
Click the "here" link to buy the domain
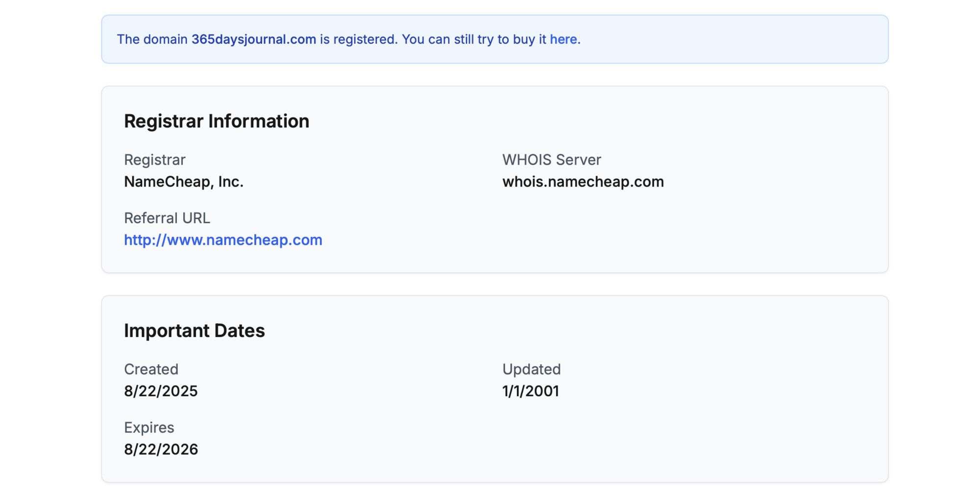click(x=563, y=39)
